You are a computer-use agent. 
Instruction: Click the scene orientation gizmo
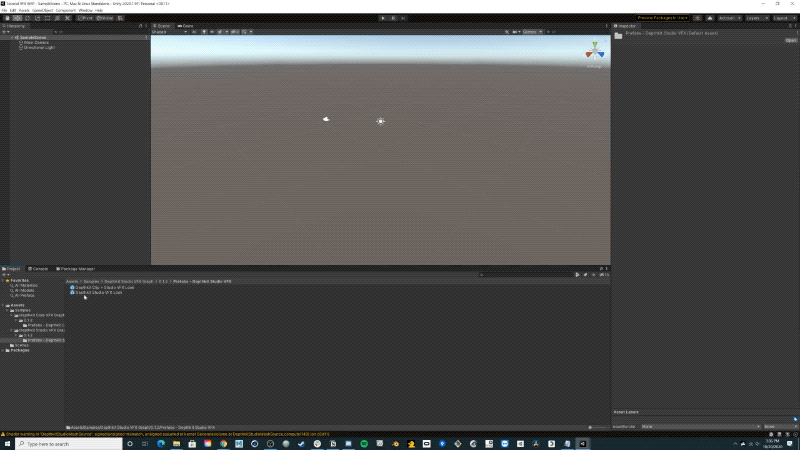tap(595, 52)
